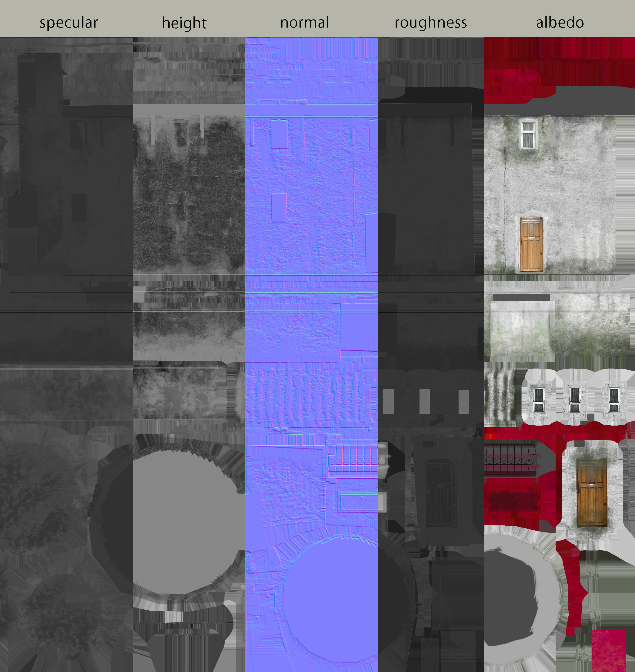
Task: Click the lower dark wooden door in albedo
Action: click(x=592, y=493)
